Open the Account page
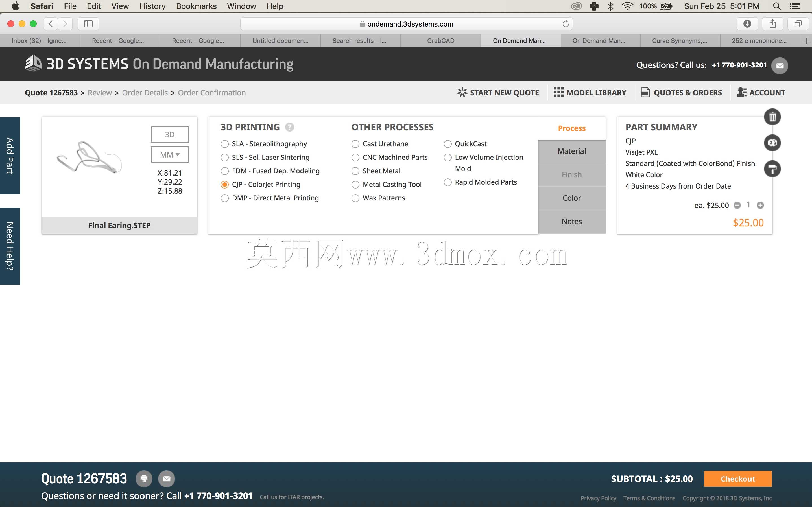 point(761,93)
